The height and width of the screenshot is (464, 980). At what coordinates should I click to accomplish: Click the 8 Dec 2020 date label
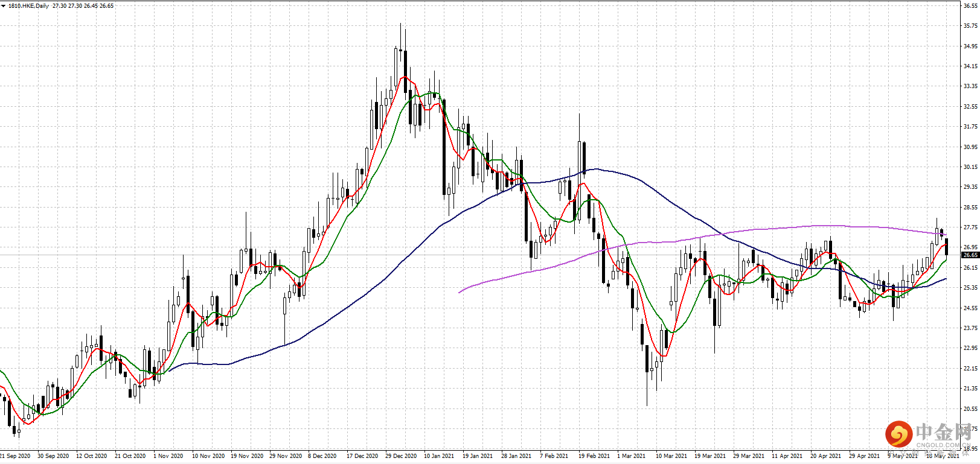click(x=322, y=456)
